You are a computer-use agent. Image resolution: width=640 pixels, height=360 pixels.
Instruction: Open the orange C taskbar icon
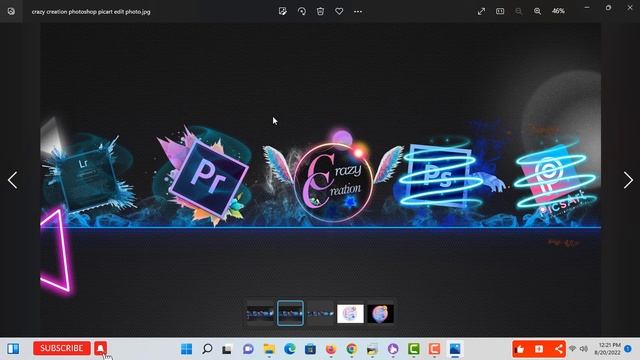(434, 349)
